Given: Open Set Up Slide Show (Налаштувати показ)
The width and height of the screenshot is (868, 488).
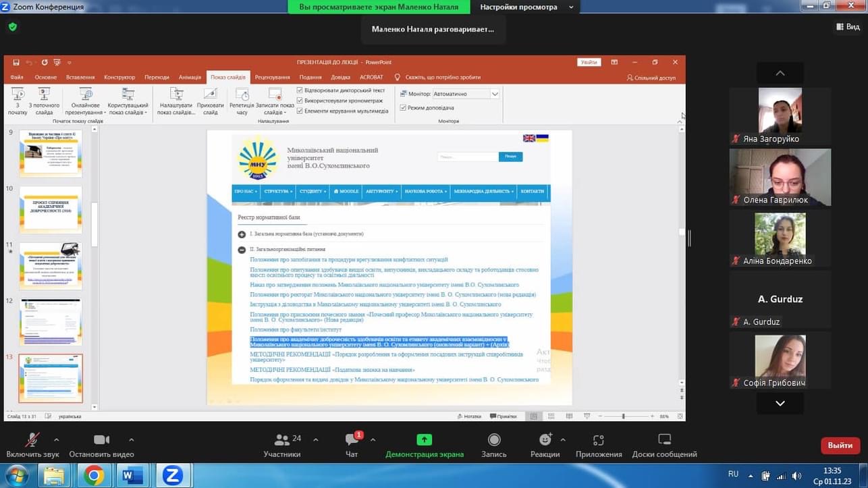Looking at the screenshot, I should [x=176, y=101].
